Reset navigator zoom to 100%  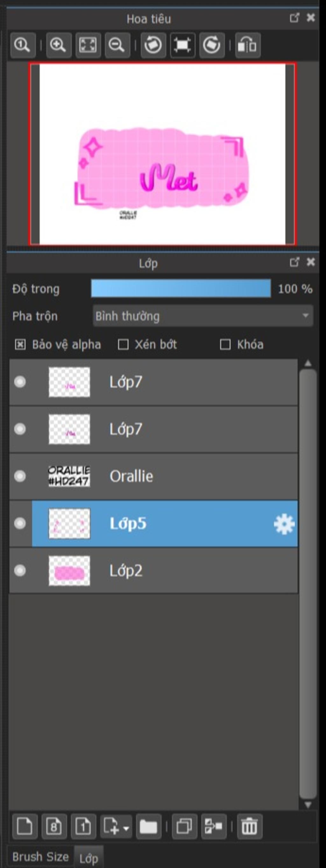[23, 45]
